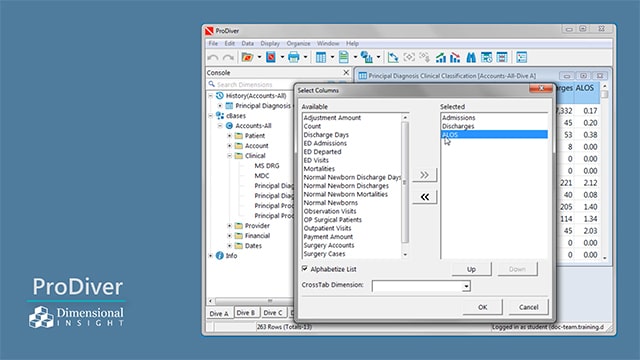Toggle the Alphabetize List checkbox
The image size is (640, 360).
pos(304,269)
